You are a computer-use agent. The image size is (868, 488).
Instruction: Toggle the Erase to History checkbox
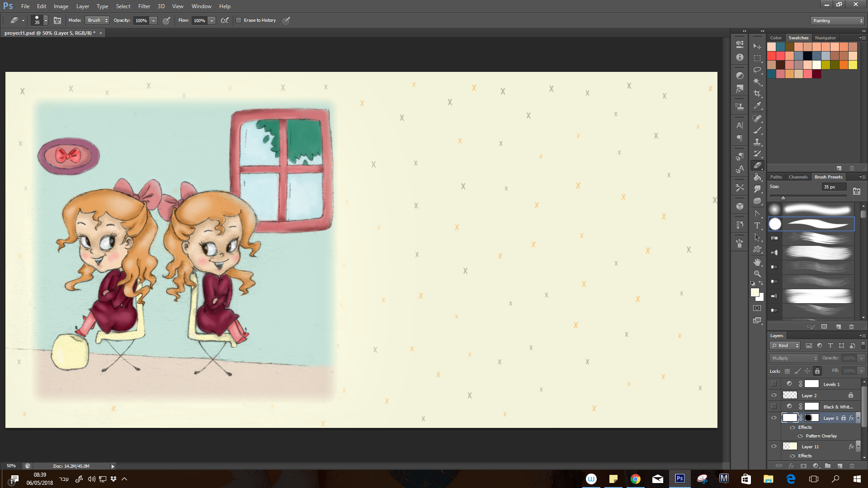click(239, 20)
